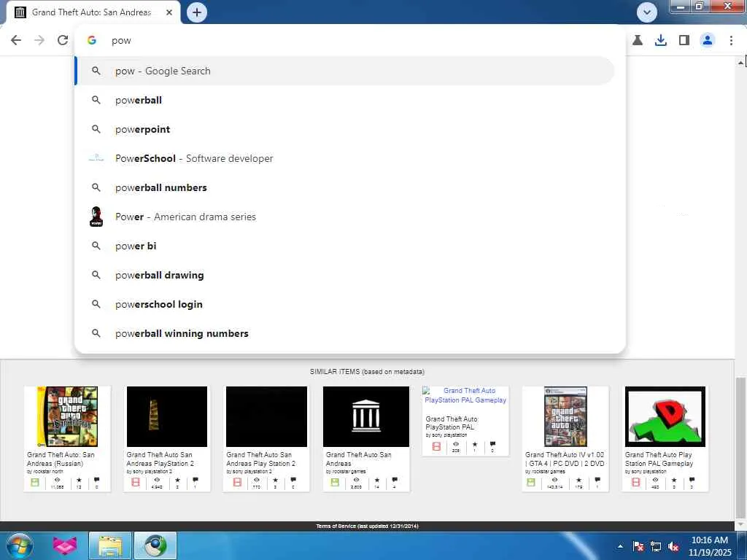Show hidden system tray icons
This screenshot has width=747, height=560.
[620, 546]
